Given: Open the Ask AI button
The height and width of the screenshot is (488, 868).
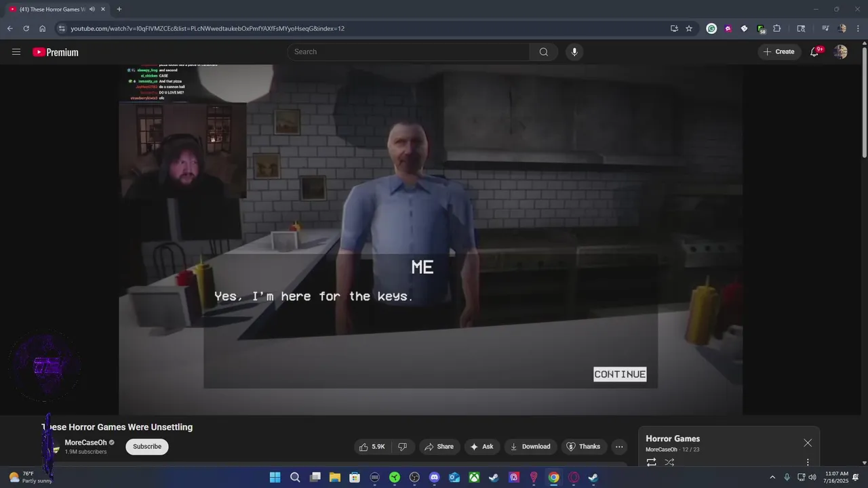Looking at the screenshot, I should coord(481,447).
